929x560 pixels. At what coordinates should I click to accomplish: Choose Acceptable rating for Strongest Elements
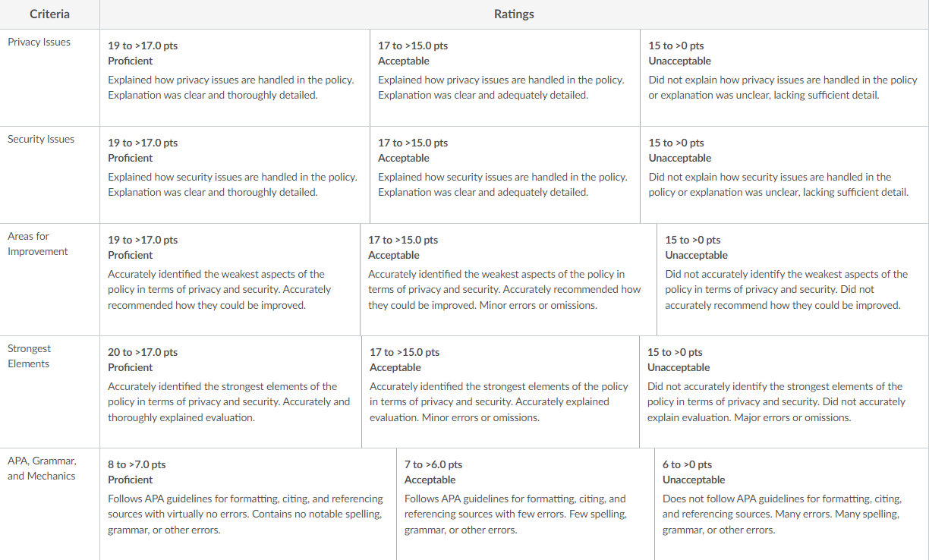click(500, 392)
